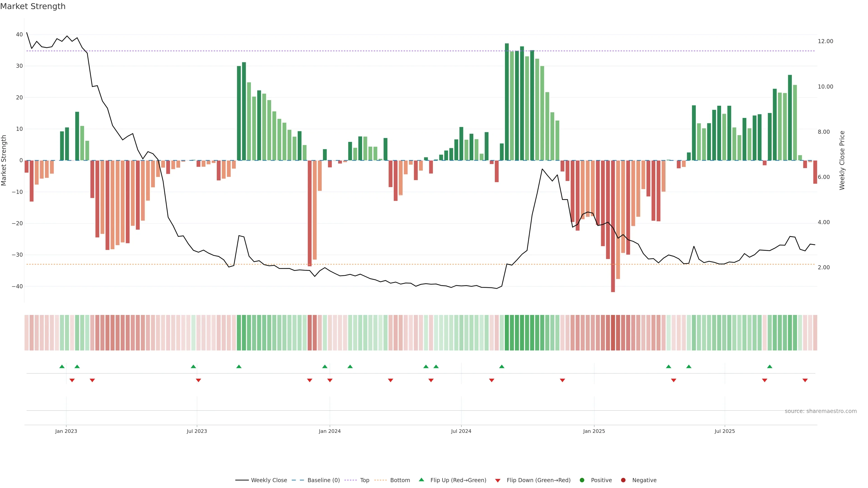Click the Jan 2025 axis label

[x=594, y=431]
